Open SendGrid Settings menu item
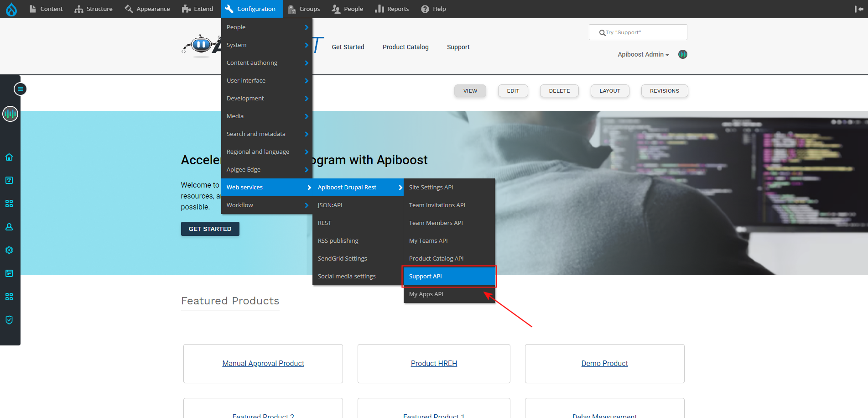 click(x=358, y=259)
